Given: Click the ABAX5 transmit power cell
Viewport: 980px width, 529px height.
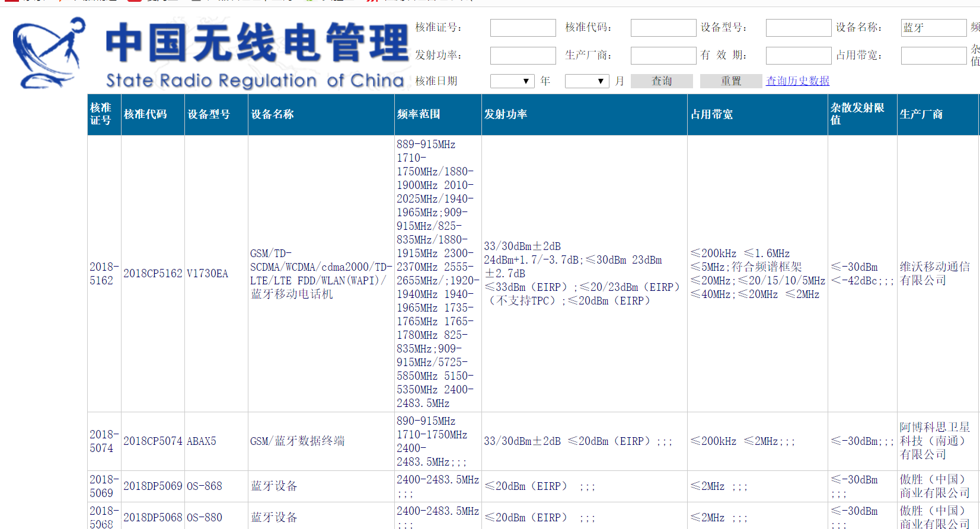Looking at the screenshot, I should click(585, 441).
